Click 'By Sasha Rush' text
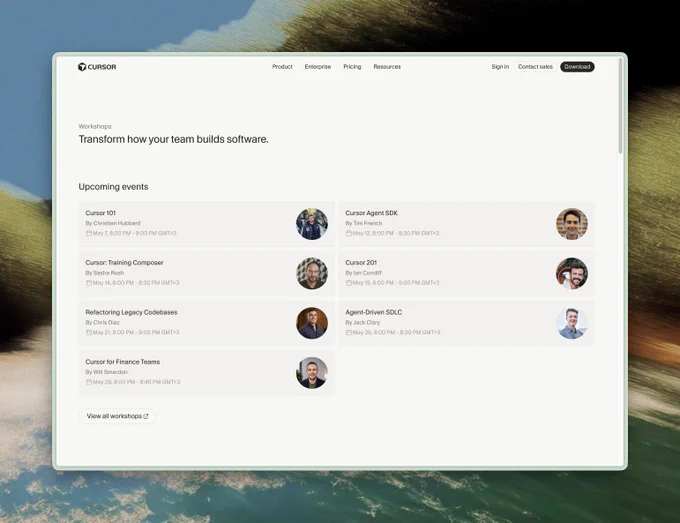Screen dimensions: 680x523 (x=105, y=273)
